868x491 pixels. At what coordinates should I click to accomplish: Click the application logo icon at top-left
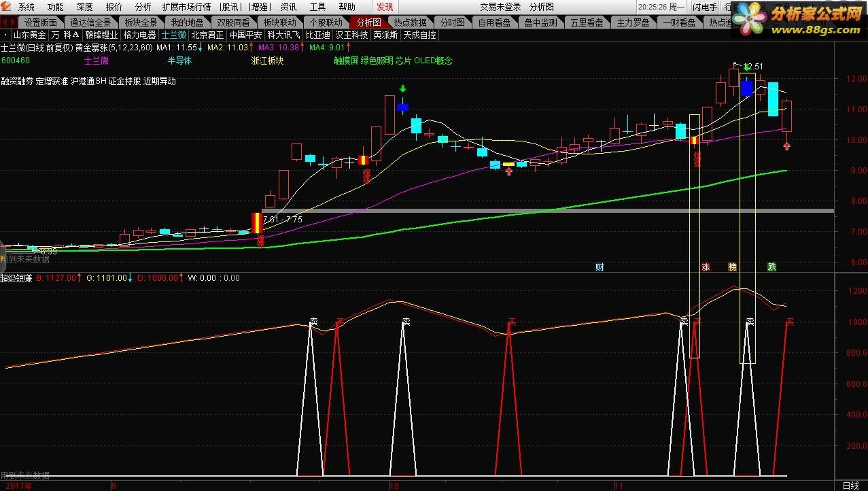(7, 7)
